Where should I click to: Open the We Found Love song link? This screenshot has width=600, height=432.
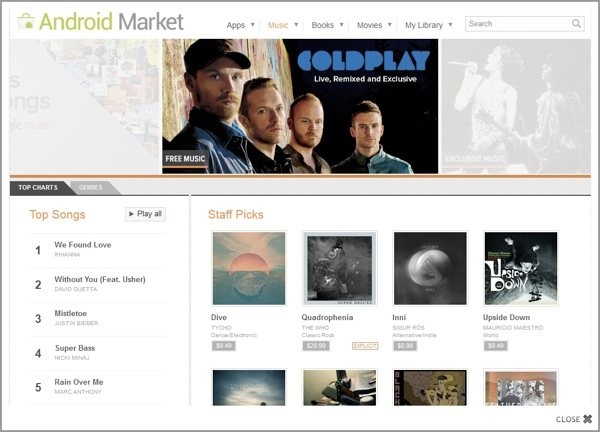(x=83, y=245)
